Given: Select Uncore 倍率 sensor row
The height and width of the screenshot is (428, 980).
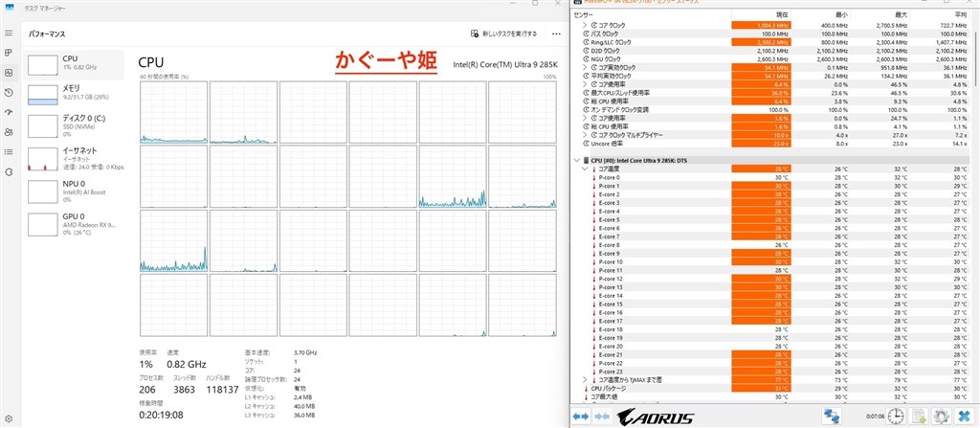Looking at the screenshot, I should pyautogui.click(x=770, y=144).
